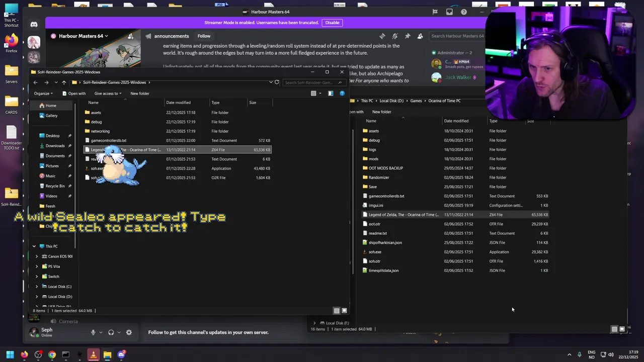This screenshot has height=362, width=644.
Task: Click the Search Harbour Masters 64 field
Action: point(457,36)
